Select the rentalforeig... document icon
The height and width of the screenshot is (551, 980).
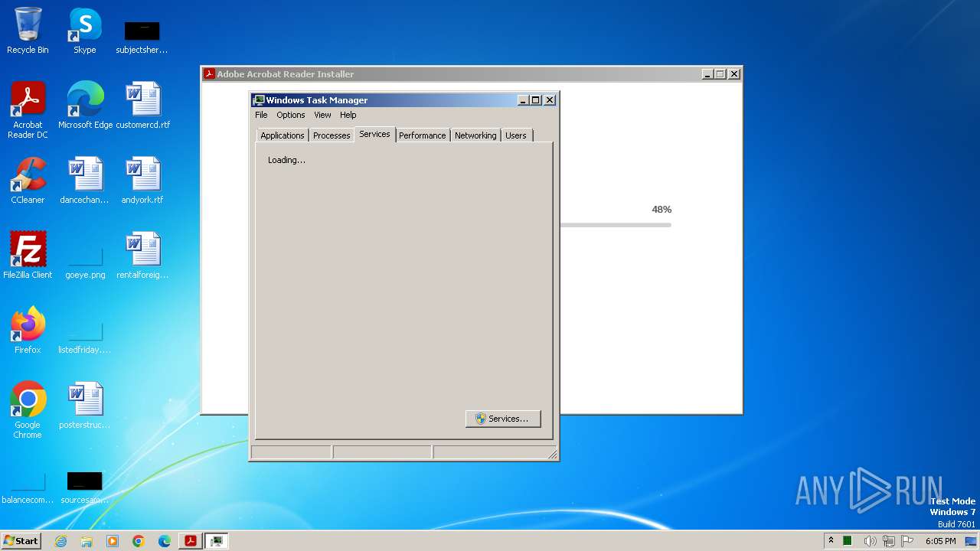click(x=143, y=256)
